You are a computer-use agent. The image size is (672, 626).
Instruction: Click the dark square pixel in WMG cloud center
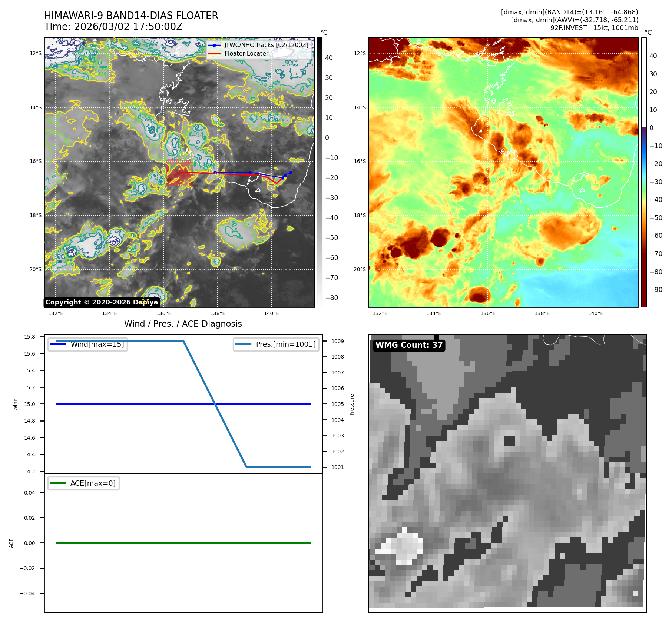coord(510,441)
